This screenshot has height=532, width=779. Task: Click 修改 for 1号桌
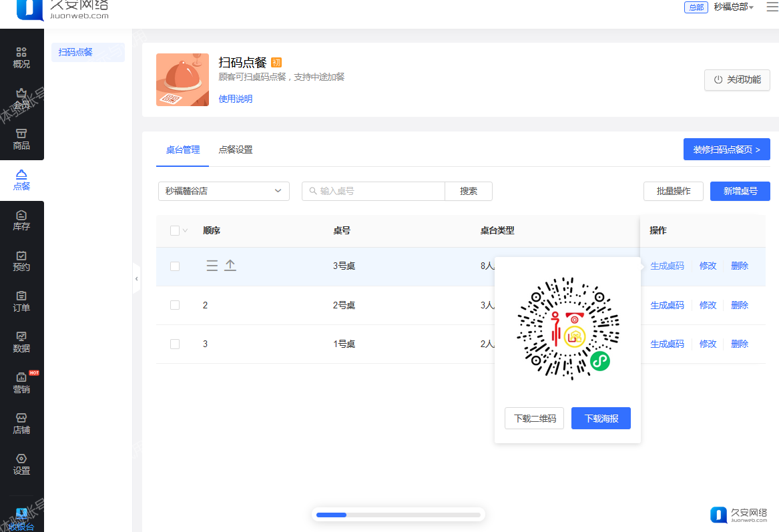(x=708, y=344)
